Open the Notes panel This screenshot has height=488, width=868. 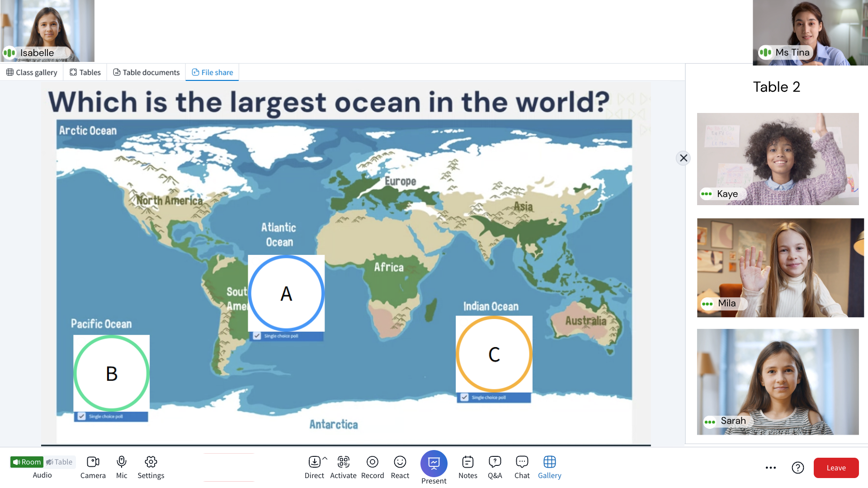(468, 467)
